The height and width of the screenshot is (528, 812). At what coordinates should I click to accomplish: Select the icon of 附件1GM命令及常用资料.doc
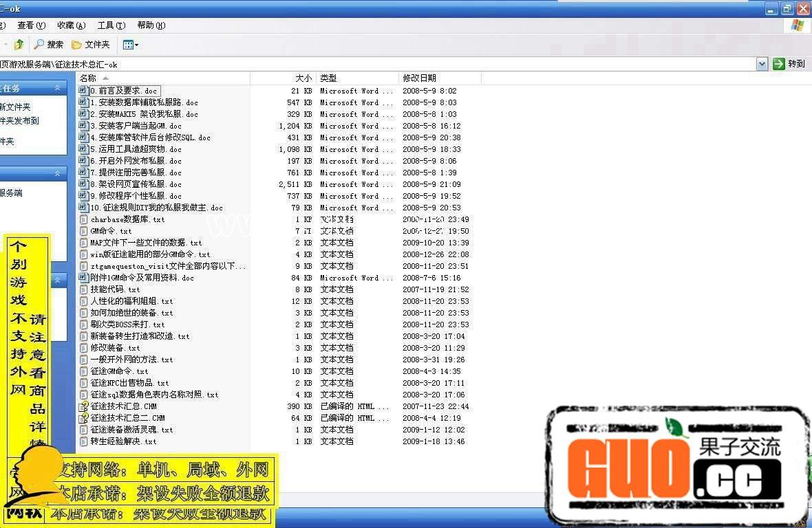click(x=83, y=278)
